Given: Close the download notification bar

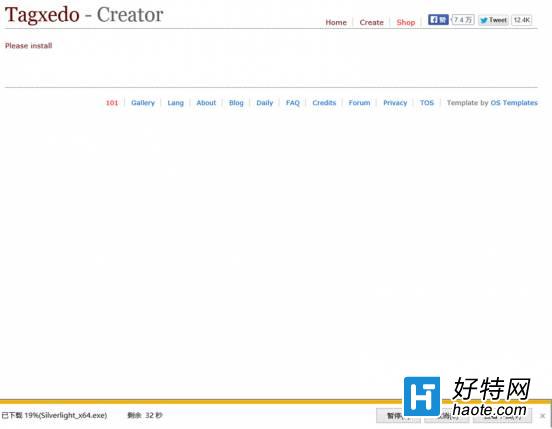Looking at the screenshot, I should 542,416.
